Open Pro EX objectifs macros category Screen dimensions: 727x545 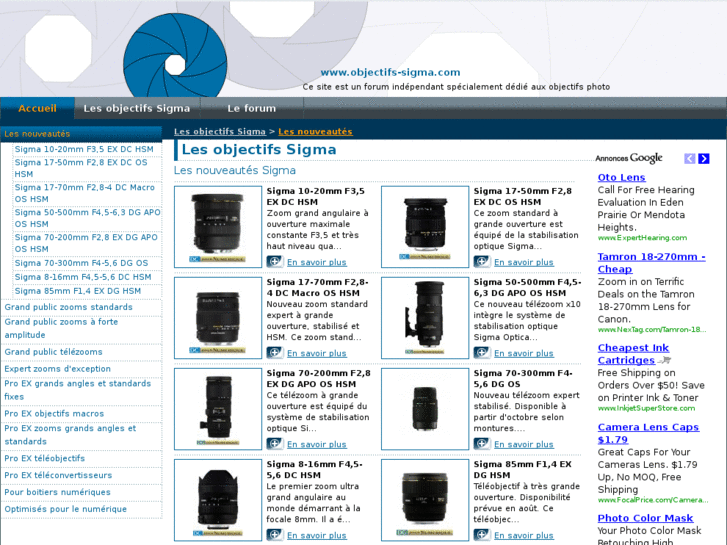pos(54,413)
